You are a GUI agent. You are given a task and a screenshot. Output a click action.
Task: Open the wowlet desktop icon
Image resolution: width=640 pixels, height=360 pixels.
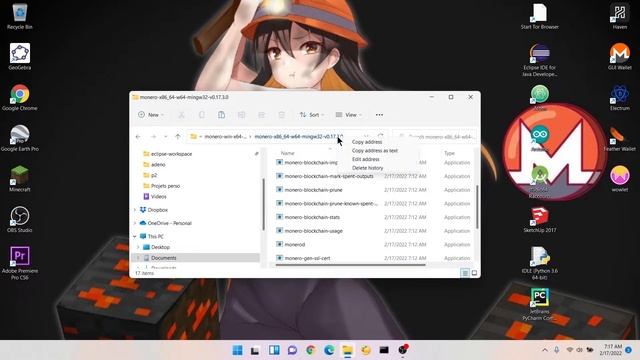pos(620,179)
